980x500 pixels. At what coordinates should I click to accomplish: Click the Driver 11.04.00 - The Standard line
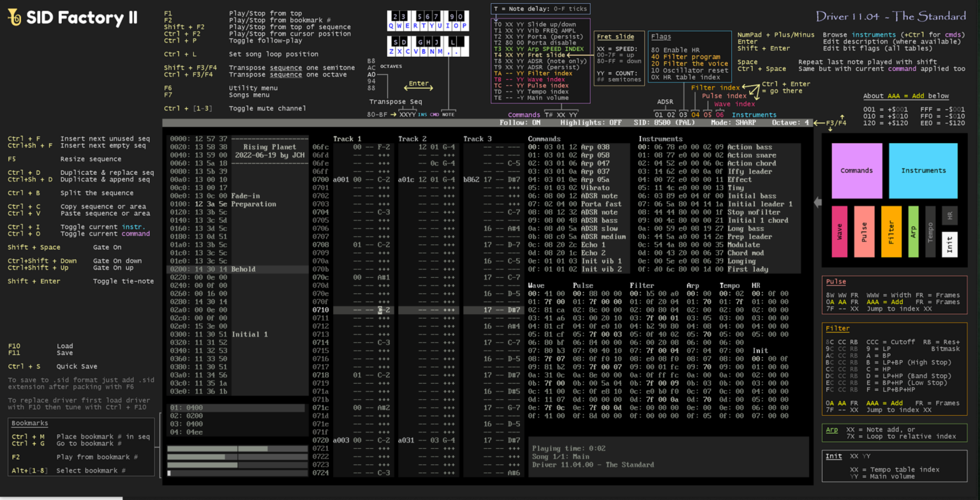593,465
